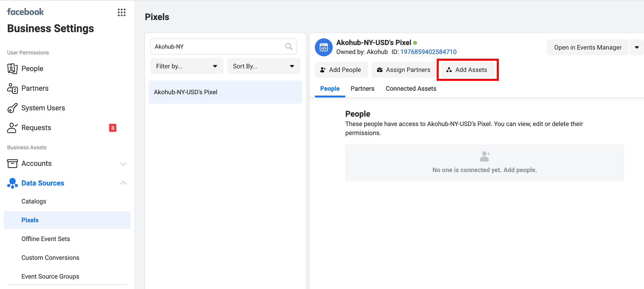Click the Requests person icon
The height and width of the screenshot is (289, 644).
(12, 128)
